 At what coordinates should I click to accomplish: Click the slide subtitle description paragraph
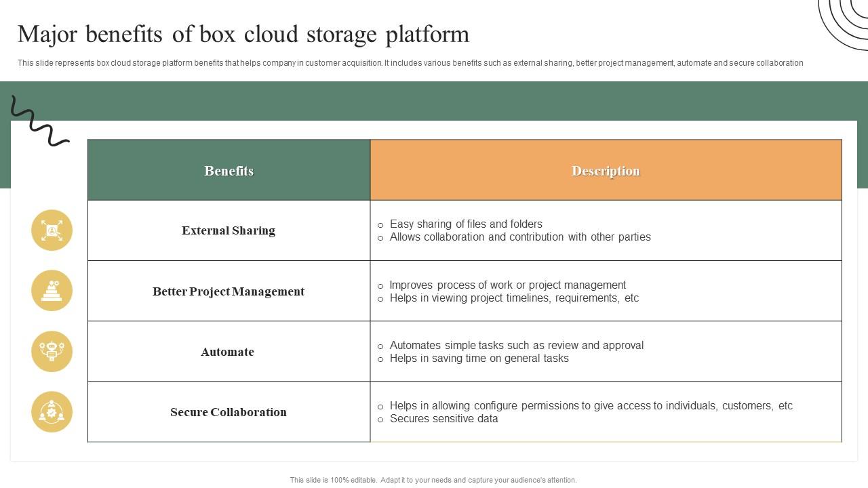pyautogui.click(x=410, y=63)
